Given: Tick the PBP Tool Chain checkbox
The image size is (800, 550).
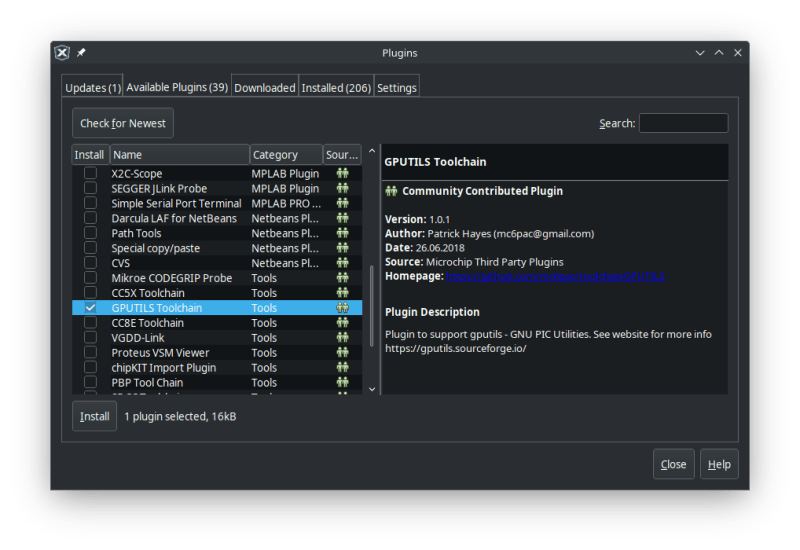Looking at the screenshot, I should [x=90, y=382].
